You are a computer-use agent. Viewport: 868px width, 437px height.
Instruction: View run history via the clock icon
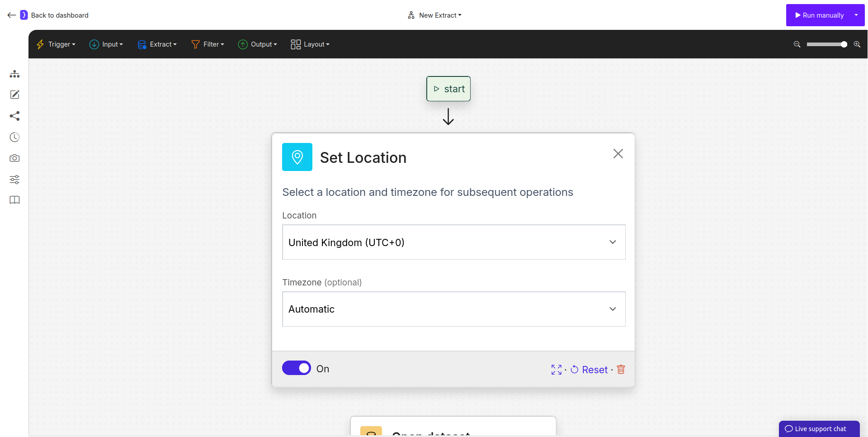coord(14,137)
